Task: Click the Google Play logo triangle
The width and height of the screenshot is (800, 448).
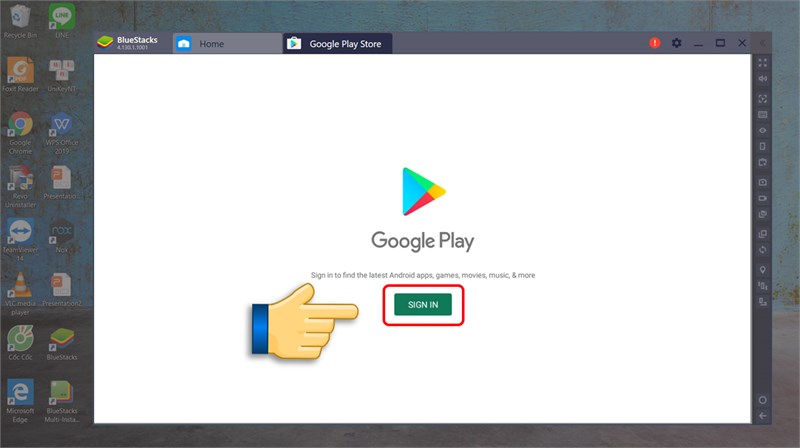Action: 423,191
